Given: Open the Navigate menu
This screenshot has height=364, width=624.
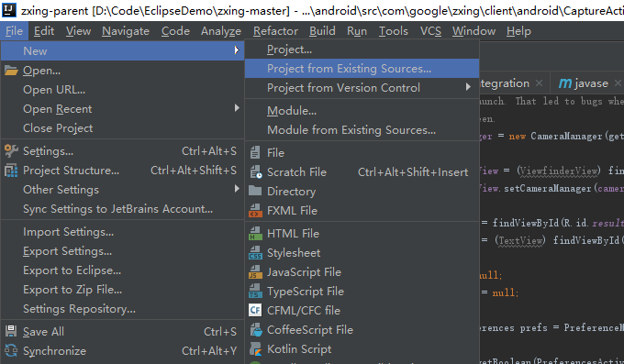Looking at the screenshot, I should pyautogui.click(x=126, y=31).
